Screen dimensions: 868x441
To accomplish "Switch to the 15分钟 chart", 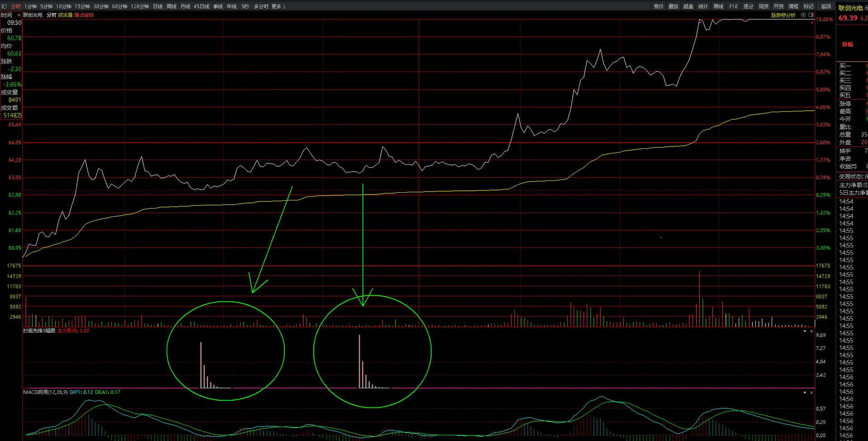I will [82, 6].
